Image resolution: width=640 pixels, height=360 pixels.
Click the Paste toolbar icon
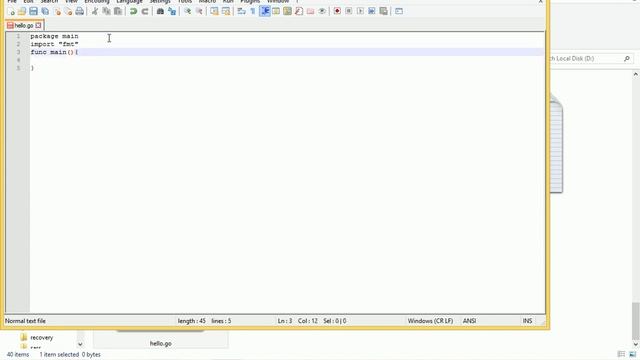pos(118,11)
